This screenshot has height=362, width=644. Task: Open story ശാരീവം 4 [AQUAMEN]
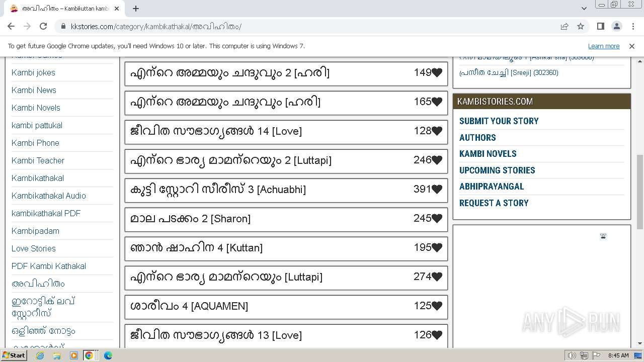click(x=189, y=306)
